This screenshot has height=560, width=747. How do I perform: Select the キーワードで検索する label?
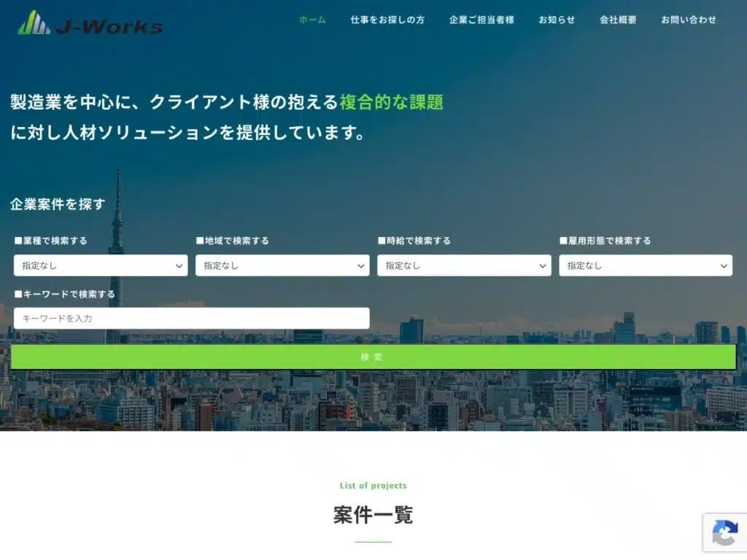[x=65, y=295]
